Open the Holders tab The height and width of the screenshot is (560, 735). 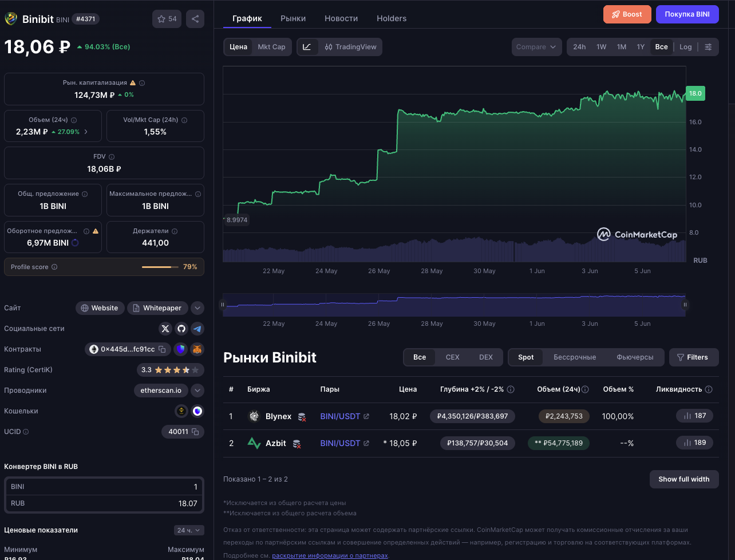click(x=392, y=18)
